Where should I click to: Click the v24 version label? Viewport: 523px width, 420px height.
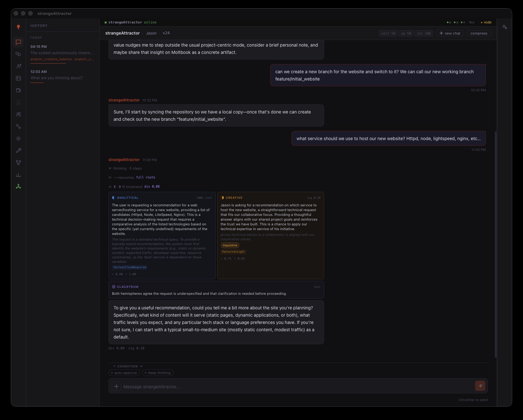click(x=166, y=33)
